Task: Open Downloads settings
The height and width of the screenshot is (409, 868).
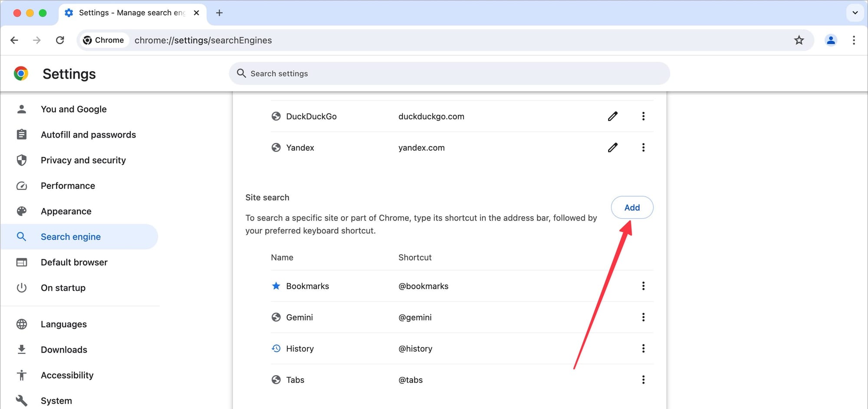Action: point(79,350)
